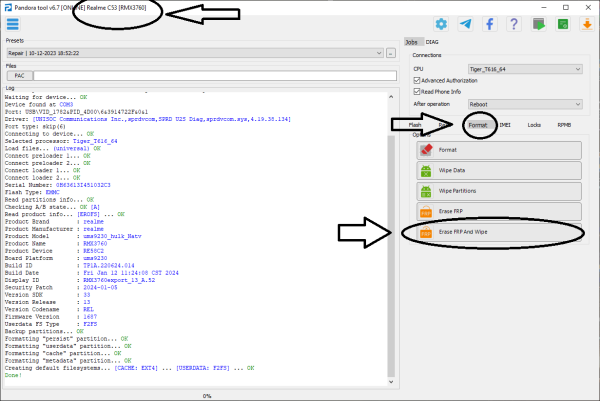Click the 'Build ID' value TP1A.220624.014
Screen dimensions: 600x401
pyautogui.click(x=109, y=266)
